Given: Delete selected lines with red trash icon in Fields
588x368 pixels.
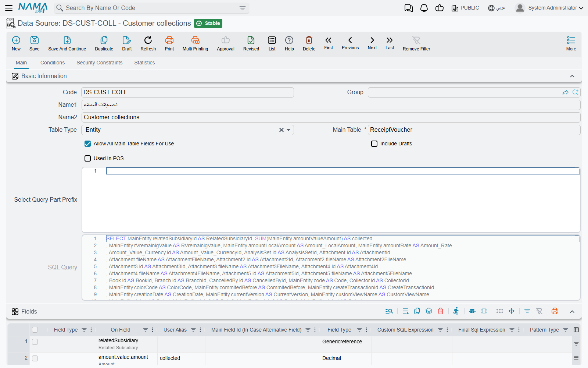Looking at the screenshot, I should tap(441, 311).
